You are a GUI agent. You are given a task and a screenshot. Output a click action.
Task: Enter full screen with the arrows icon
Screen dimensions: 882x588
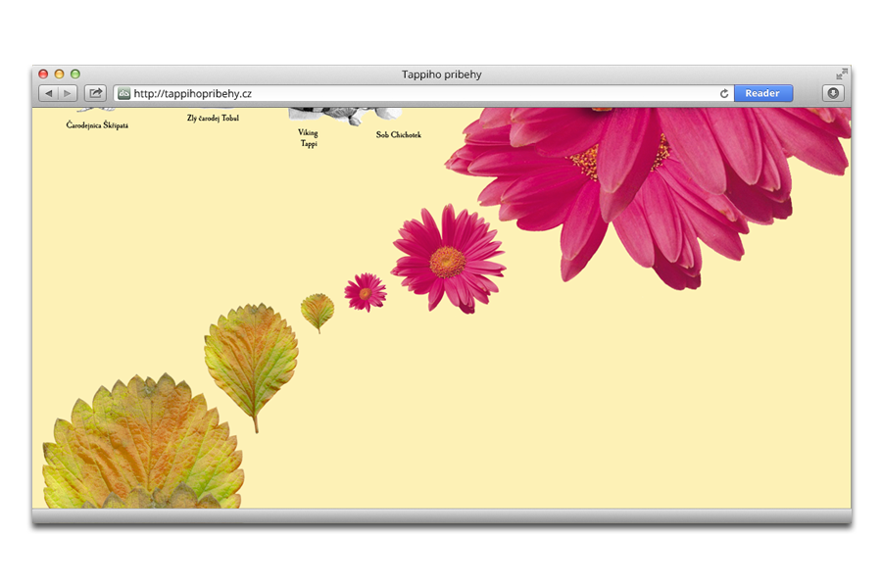(841, 74)
